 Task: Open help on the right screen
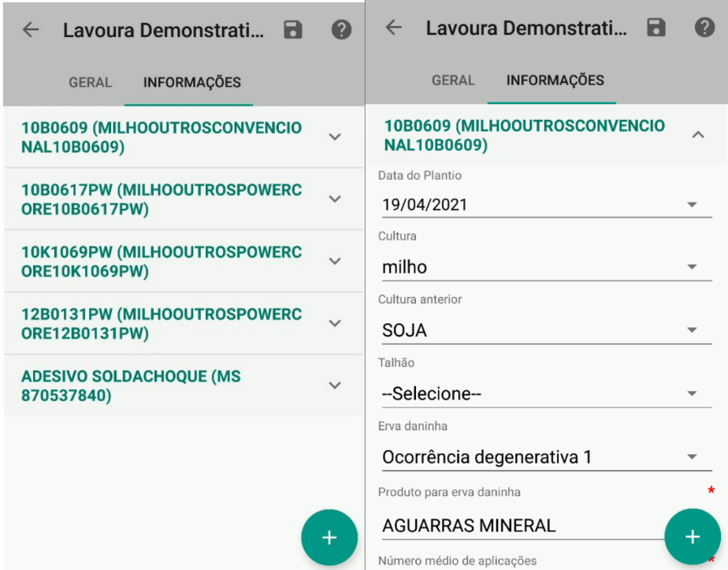pos(704,28)
